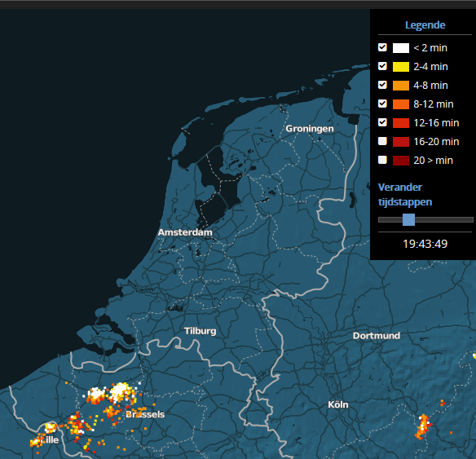Uncheck the '< 2 min' lightning checkbox

point(382,47)
